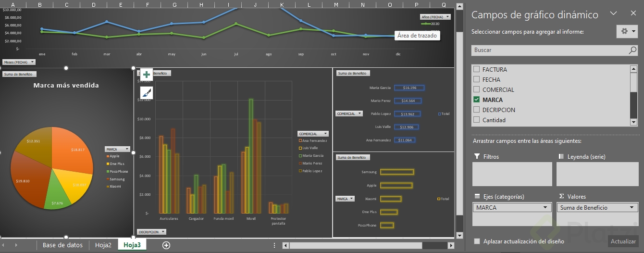Select column H header
This screenshot has width=644, height=253.
pyautogui.click(x=201, y=5)
